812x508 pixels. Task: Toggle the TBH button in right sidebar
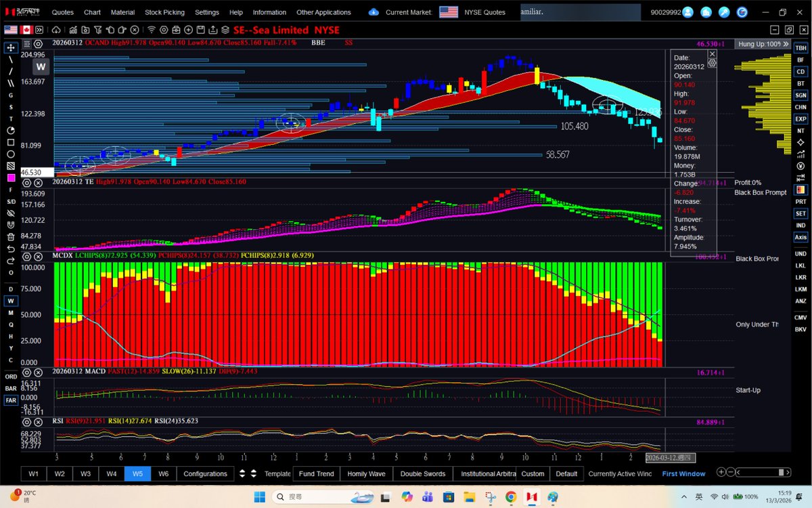(800, 48)
